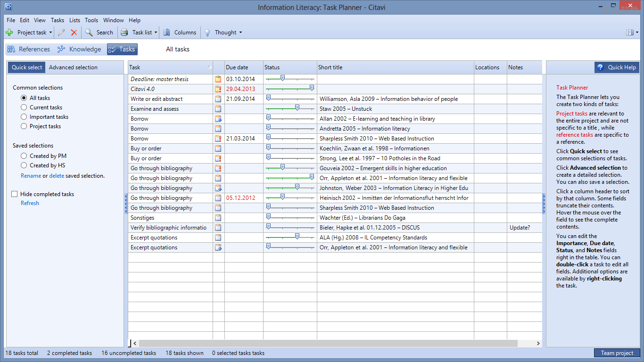
Task: Go to the Knowledge workspace
Action: [79, 49]
